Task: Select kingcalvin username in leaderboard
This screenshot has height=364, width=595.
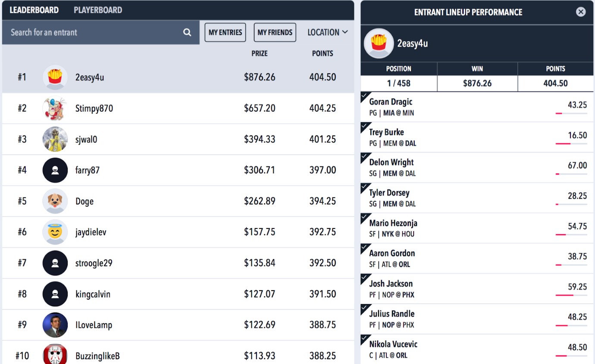Action: (x=93, y=294)
